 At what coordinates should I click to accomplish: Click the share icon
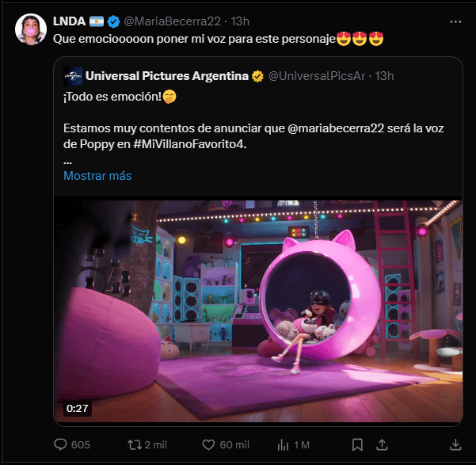pos(381,444)
